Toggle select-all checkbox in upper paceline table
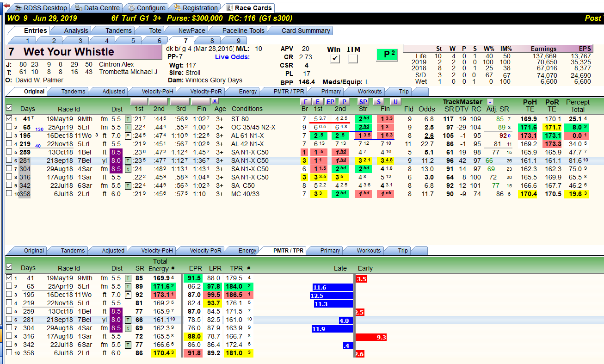 point(9,108)
